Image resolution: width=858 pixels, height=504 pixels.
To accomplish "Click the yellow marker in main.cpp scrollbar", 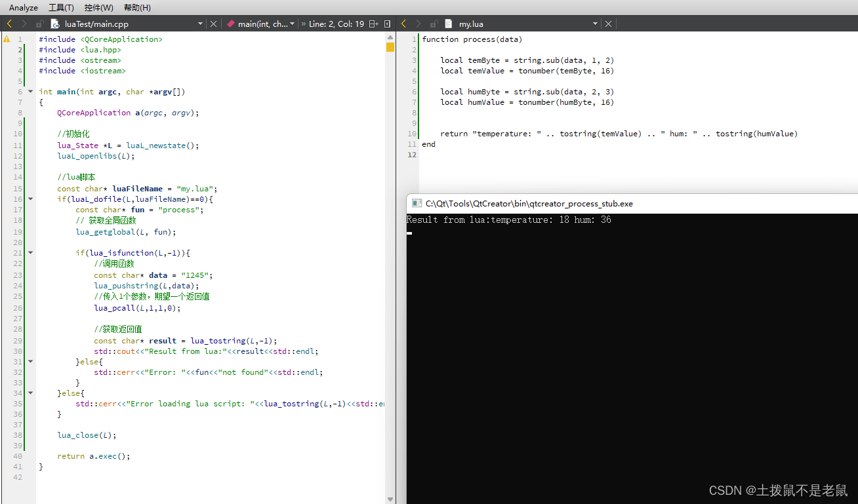I will point(390,47).
